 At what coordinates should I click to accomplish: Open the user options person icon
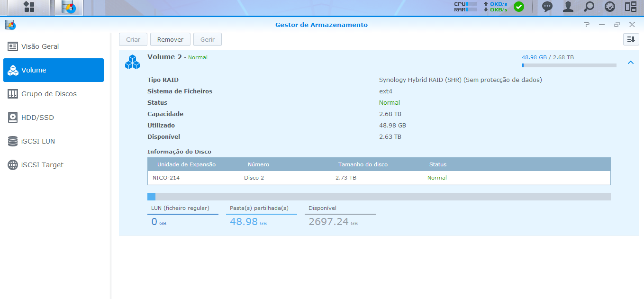(568, 7)
